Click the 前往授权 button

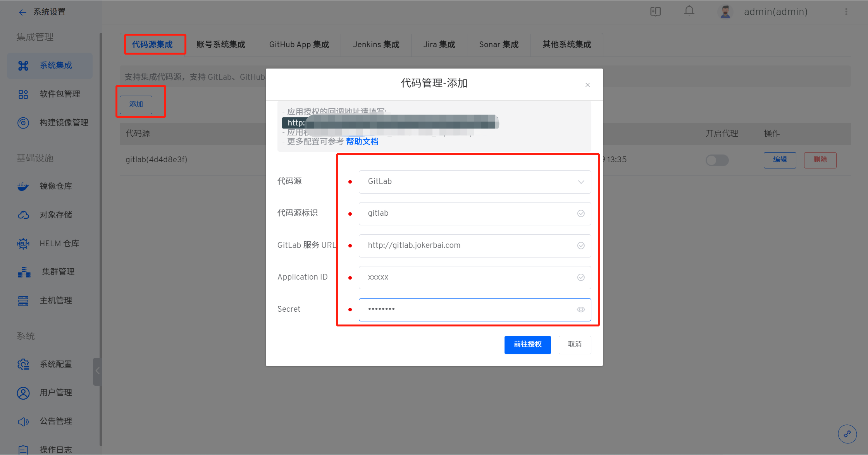coord(527,345)
